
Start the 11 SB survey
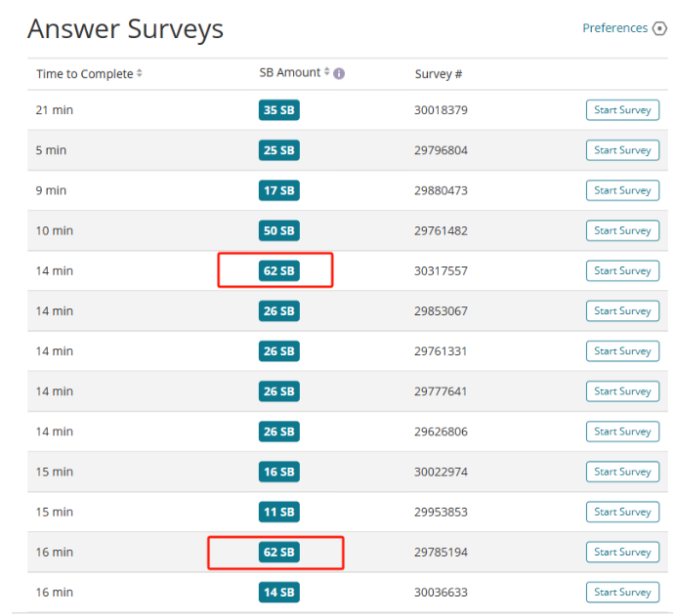(622, 512)
